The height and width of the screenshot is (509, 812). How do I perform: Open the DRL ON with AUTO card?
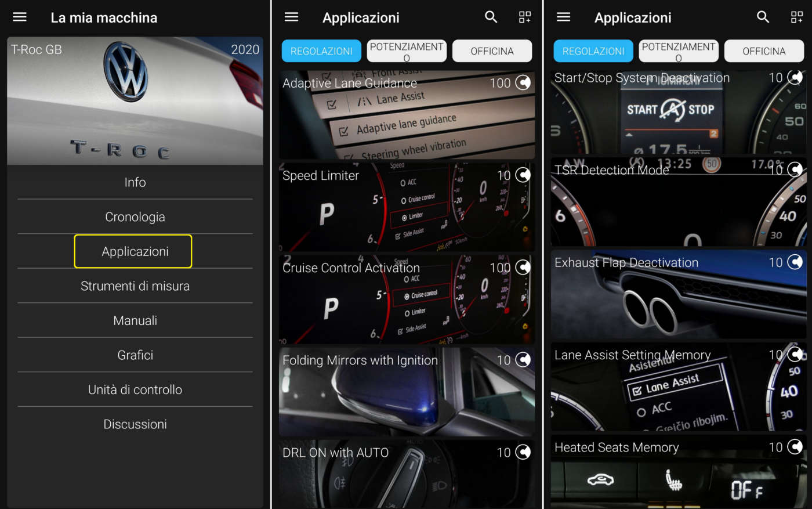[x=407, y=474]
